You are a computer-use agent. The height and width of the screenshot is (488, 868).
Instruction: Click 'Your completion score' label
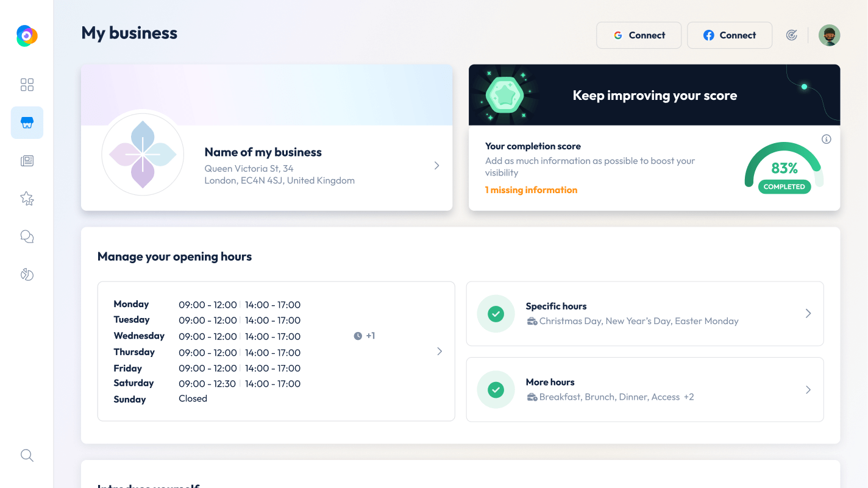click(533, 146)
